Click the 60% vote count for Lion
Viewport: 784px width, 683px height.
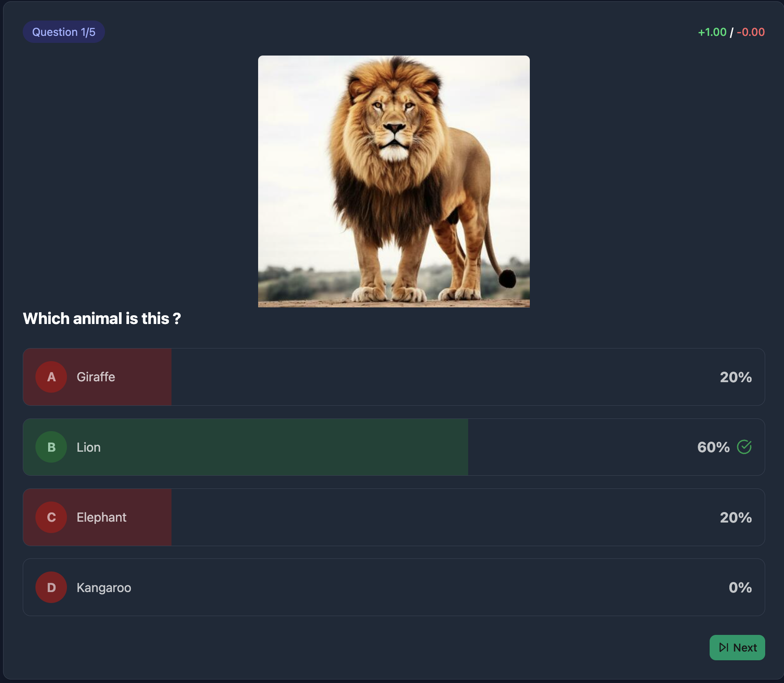pyautogui.click(x=713, y=447)
